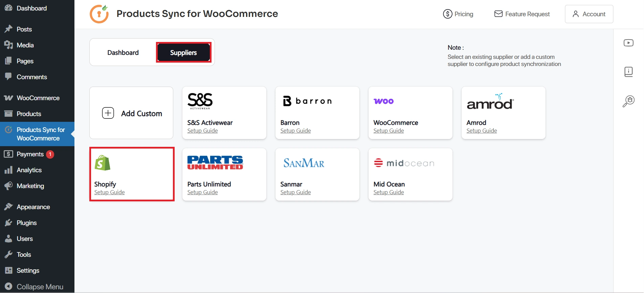Screen dimensions: 644x293
Task: Click the Account button
Action: (x=589, y=14)
